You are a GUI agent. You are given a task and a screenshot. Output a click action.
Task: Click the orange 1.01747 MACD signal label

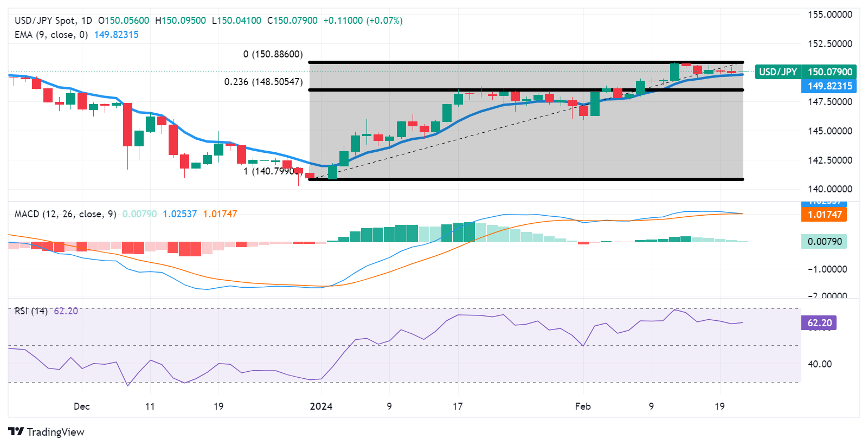(824, 215)
